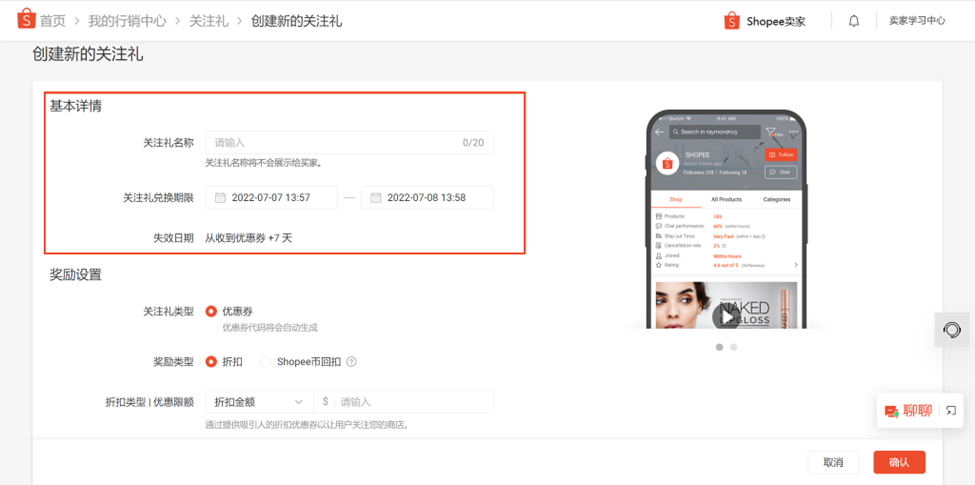Switch to the second preview carousel dot

[734, 347]
